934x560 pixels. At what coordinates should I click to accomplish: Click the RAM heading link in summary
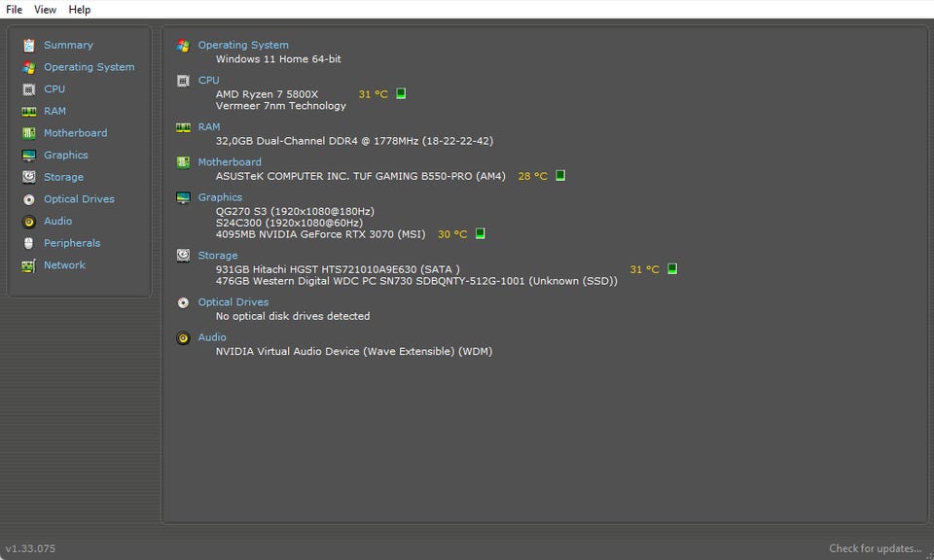pyautogui.click(x=209, y=127)
